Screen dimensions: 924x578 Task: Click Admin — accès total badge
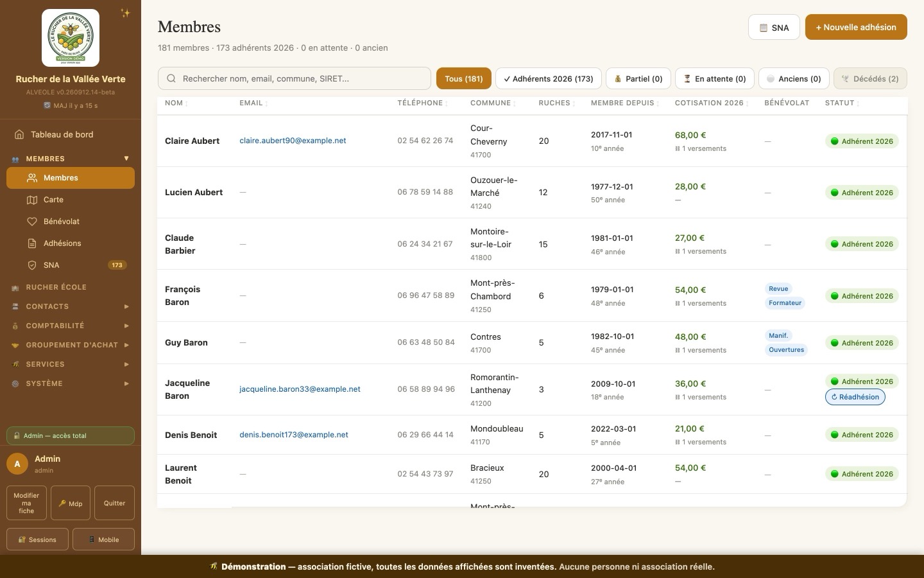pyautogui.click(x=71, y=435)
